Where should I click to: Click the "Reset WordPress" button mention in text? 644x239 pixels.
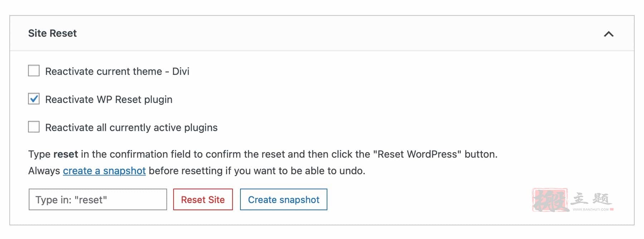[x=417, y=154]
